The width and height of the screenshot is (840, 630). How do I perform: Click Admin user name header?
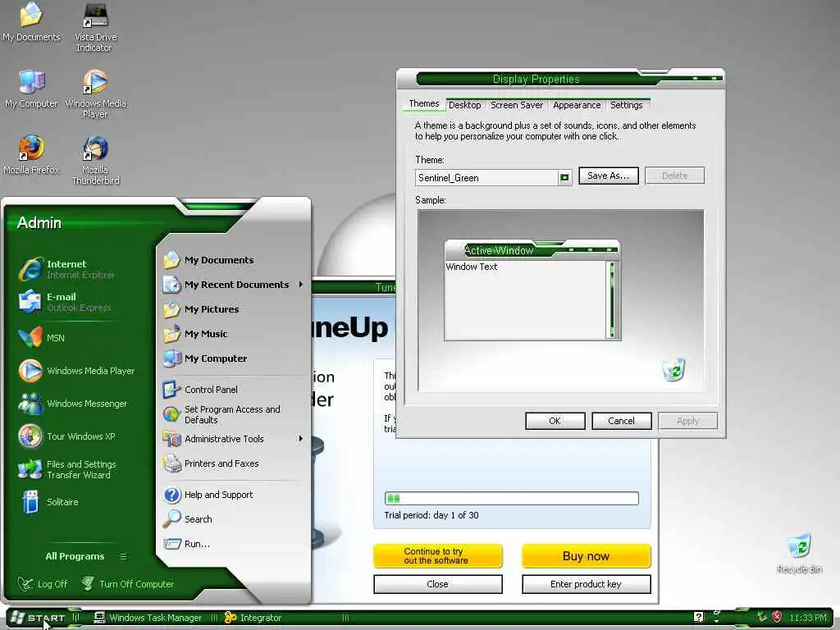39,223
